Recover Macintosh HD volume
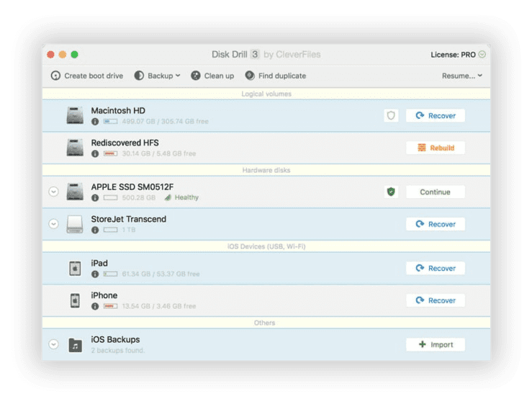532x404 pixels. (x=436, y=116)
